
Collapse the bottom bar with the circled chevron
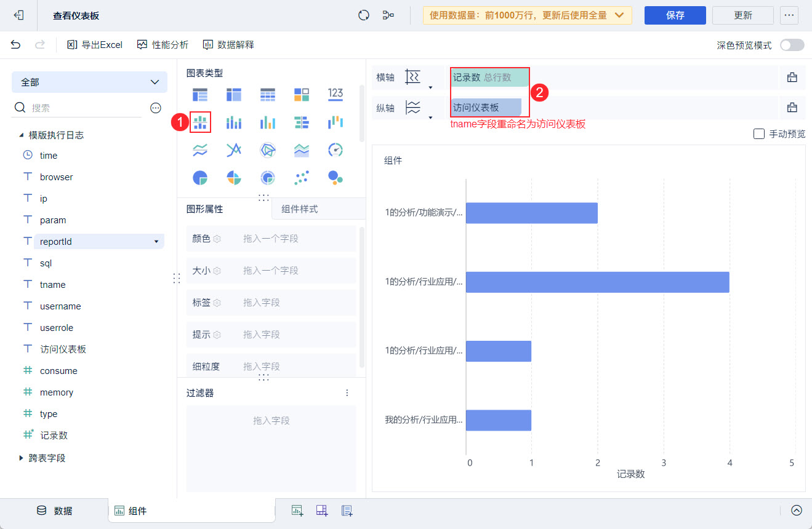click(x=797, y=510)
